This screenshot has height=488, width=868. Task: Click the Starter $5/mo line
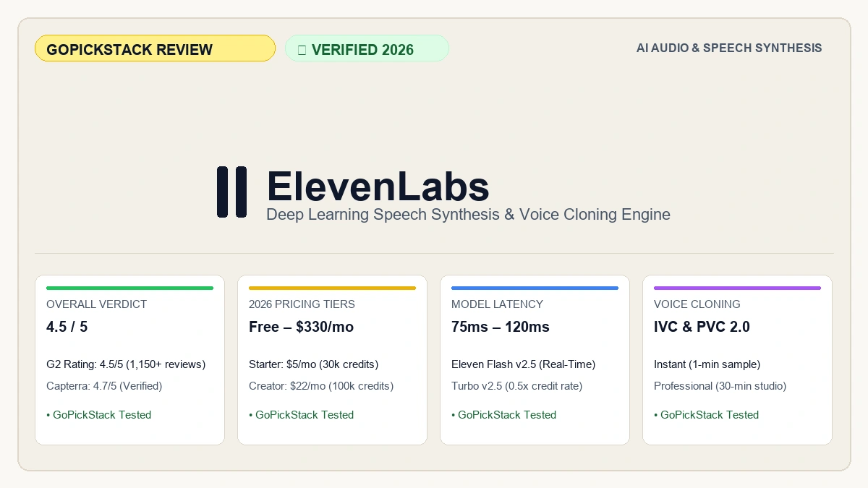[x=313, y=364]
